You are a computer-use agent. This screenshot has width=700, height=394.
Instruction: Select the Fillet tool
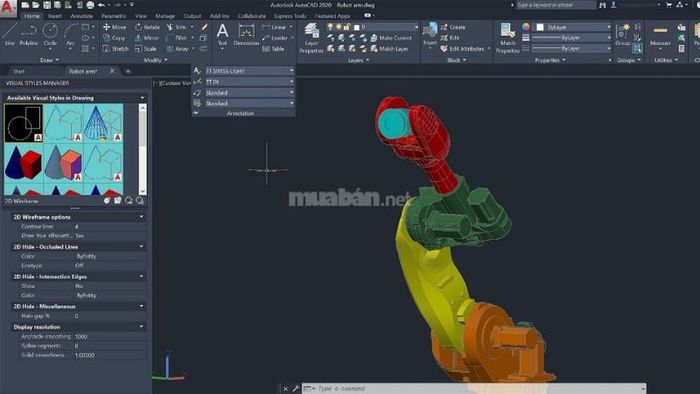[x=177, y=38]
